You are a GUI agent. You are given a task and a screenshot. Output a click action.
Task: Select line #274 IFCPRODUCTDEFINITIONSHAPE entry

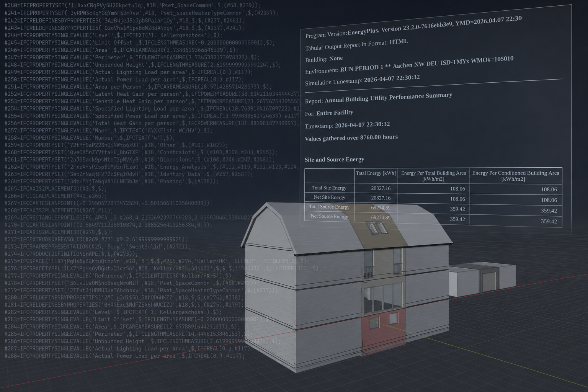point(71,254)
